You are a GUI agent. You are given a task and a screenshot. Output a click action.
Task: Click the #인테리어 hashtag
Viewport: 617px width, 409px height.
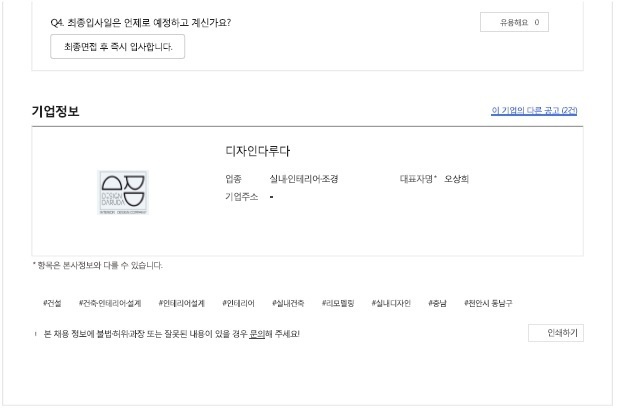tap(238, 303)
